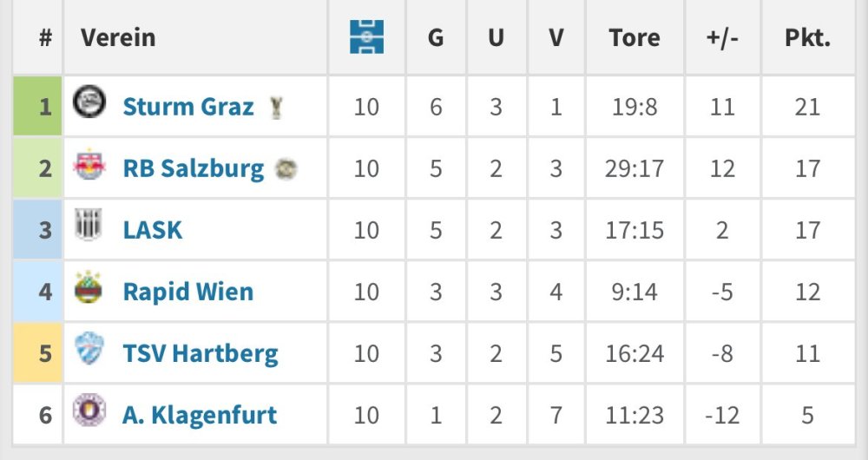Click the Tore column header
The image size is (868, 460).
click(634, 38)
